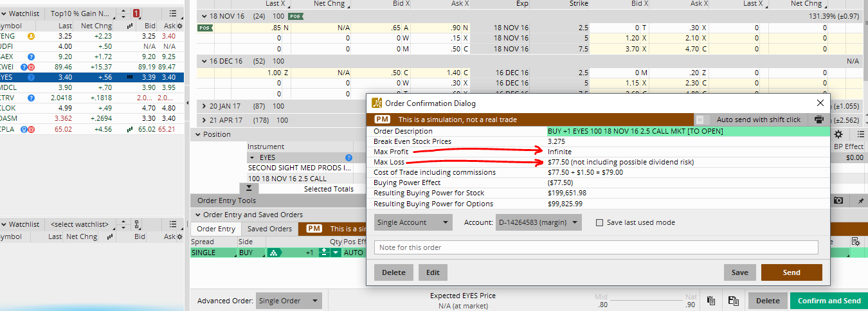
Task: Select the MDCL row in the watchlist
Action: [x=92, y=88]
